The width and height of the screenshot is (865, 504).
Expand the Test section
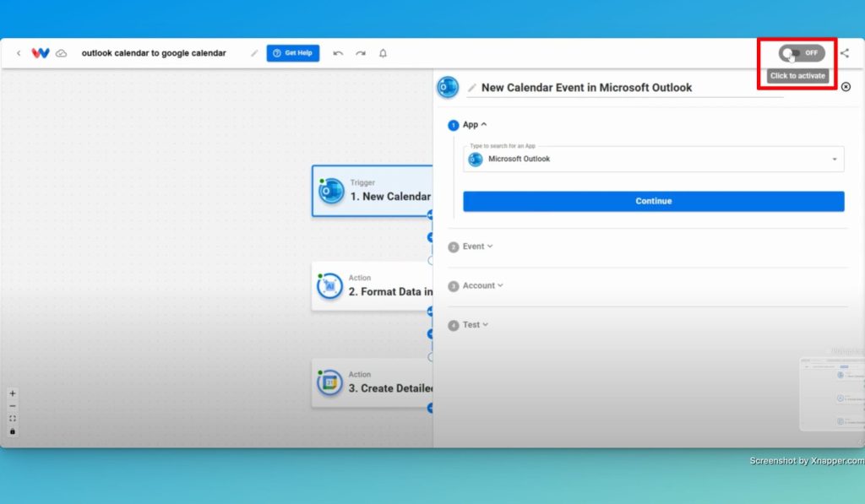[x=475, y=325]
